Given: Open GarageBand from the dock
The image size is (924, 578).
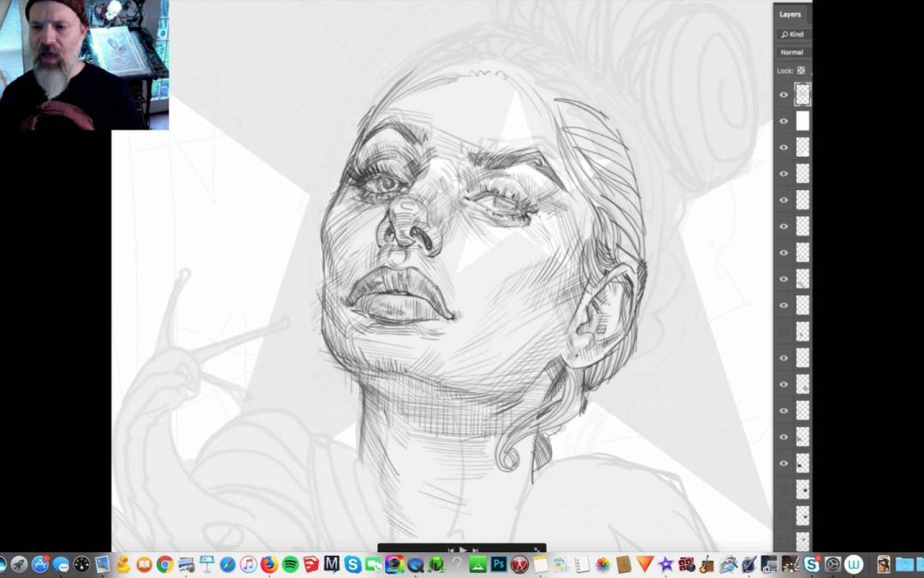Looking at the screenshot, I should (707, 564).
